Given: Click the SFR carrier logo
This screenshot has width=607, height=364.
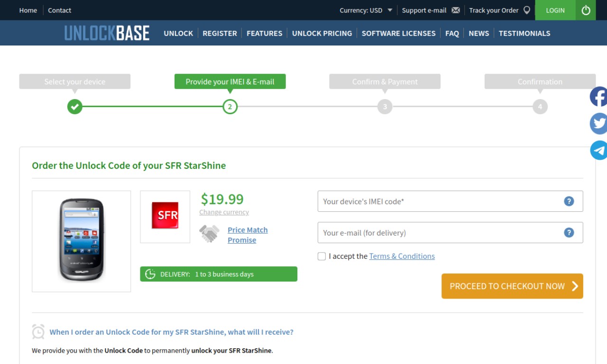Looking at the screenshot, I should point(165,216).
